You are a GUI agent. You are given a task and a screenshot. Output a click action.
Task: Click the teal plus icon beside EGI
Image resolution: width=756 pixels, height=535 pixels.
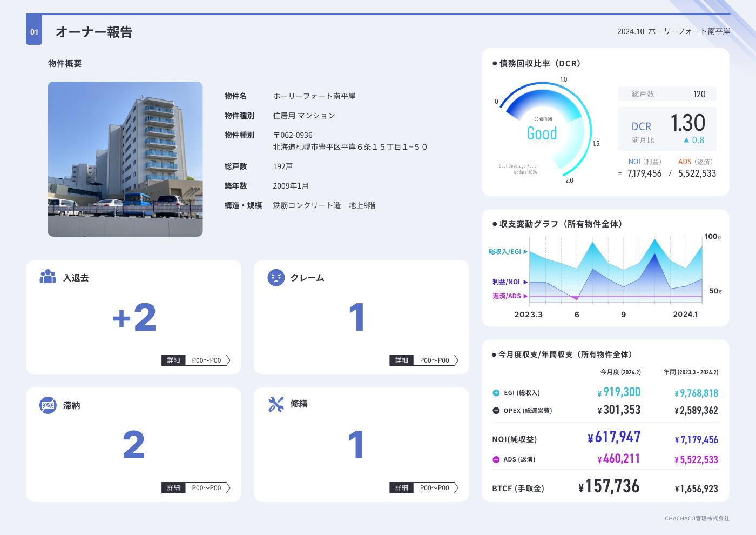[496, 393]
